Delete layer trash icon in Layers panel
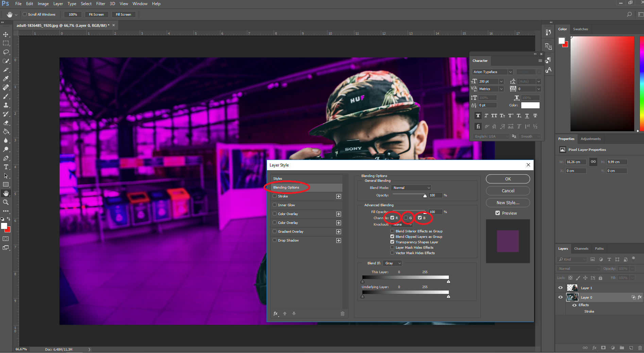Screen dimensions: 644x353 640,348
